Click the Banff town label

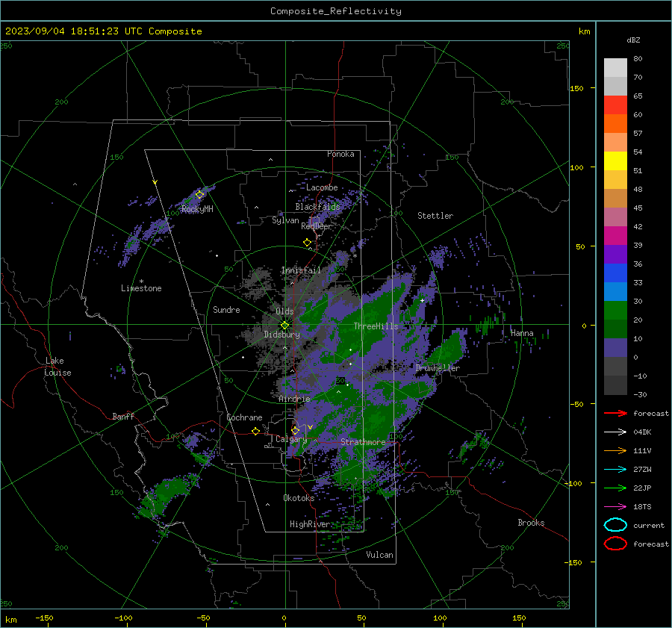pyautogui.click(x=123, y=417)
